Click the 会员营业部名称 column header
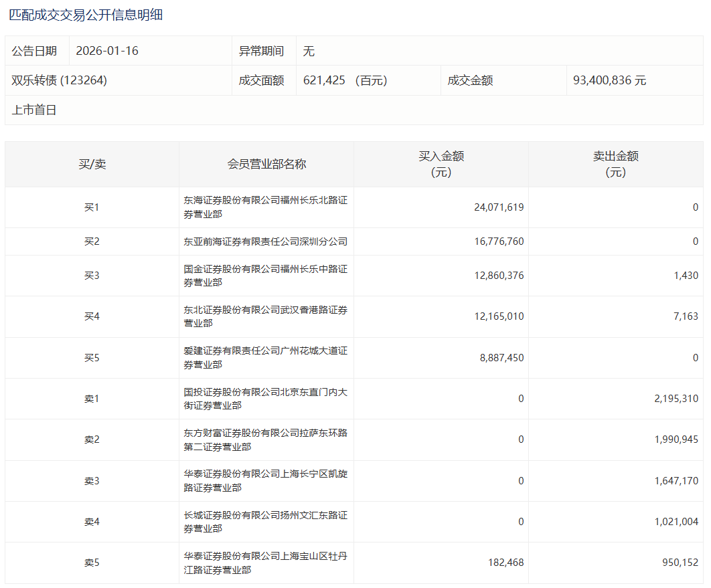The height and width of the screenshot is (588, 711). [266, 164]
